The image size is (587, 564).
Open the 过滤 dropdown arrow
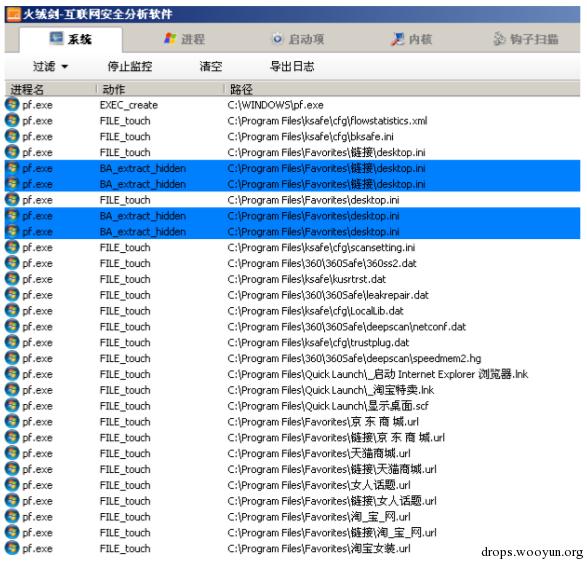[64, 67]
